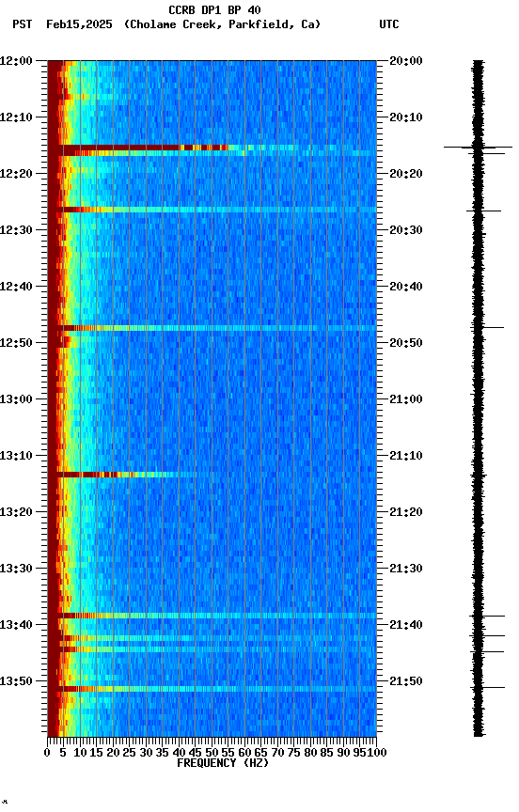Click the spectrogram event band near 13:13
This screenshot has height=812, width=519.
coord(212,475)
